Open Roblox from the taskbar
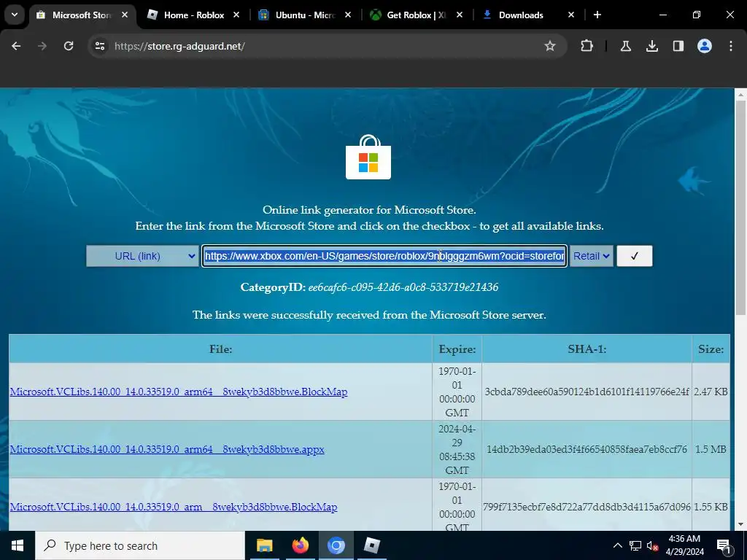The image size is (747, 560). (x=371, y=545)
